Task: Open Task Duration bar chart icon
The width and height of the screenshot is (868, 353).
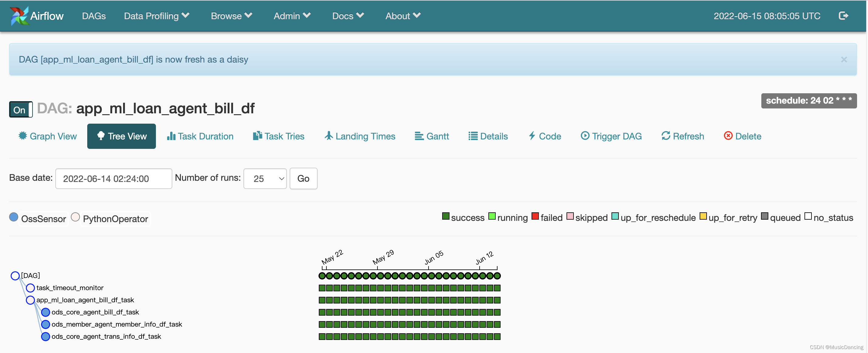Action: coord(171,136)
